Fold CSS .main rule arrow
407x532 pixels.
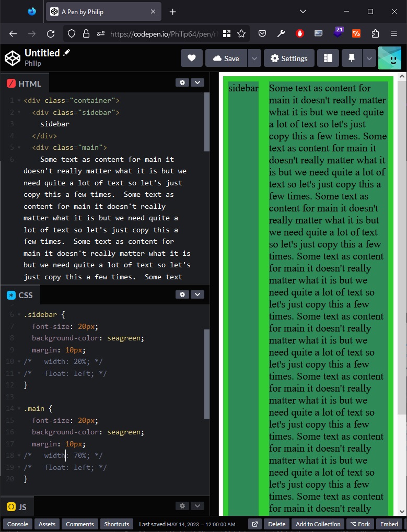19,409
